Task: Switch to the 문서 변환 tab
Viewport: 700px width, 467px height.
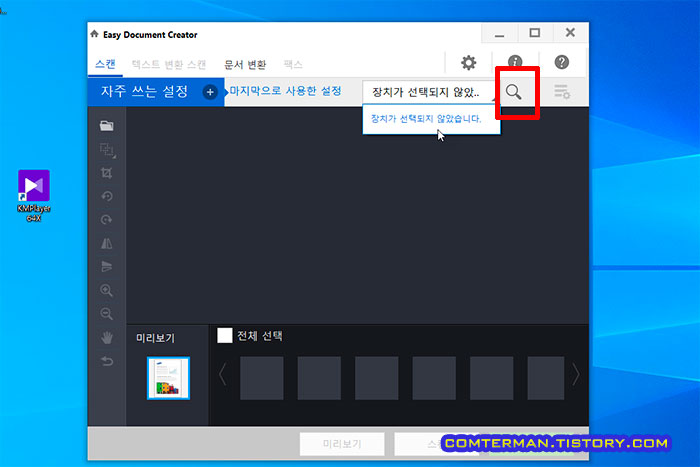Action: [x=245, y=65]
